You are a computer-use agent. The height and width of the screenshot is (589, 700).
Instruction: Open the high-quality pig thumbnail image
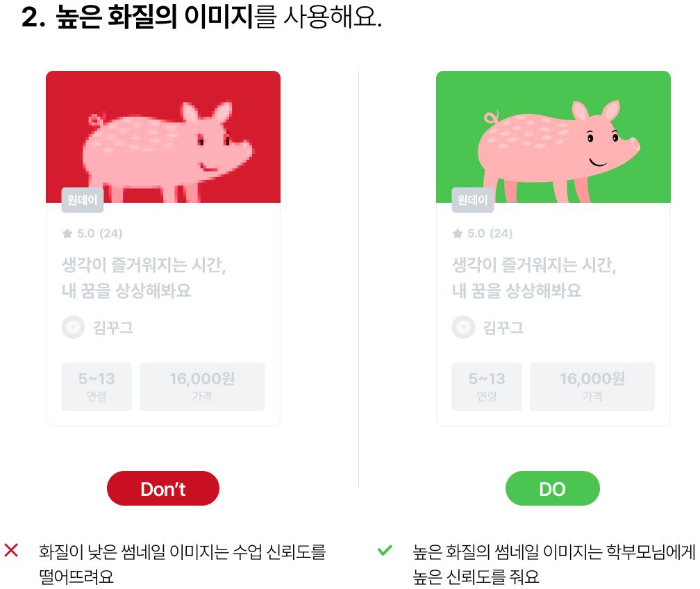click(553, 137)
